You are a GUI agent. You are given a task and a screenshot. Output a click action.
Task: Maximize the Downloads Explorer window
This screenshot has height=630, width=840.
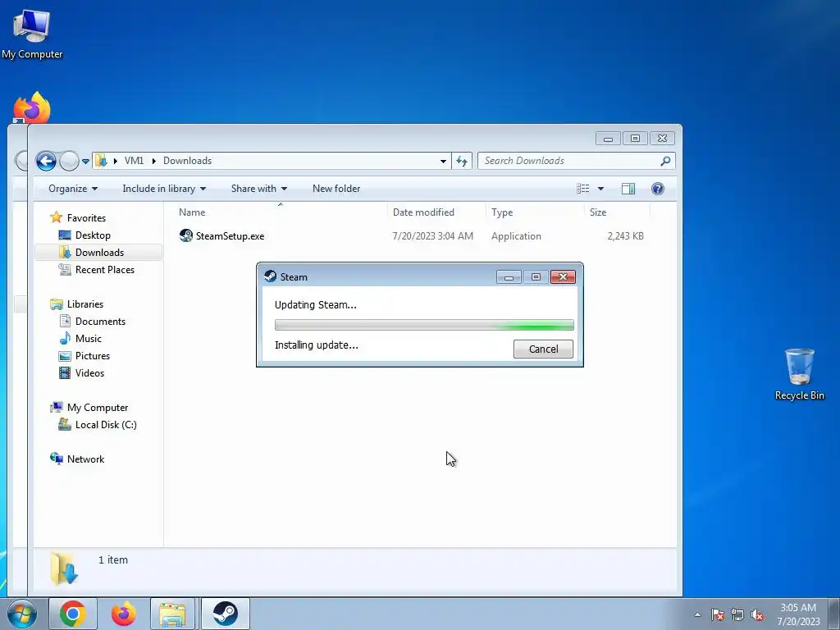point(635,138)
